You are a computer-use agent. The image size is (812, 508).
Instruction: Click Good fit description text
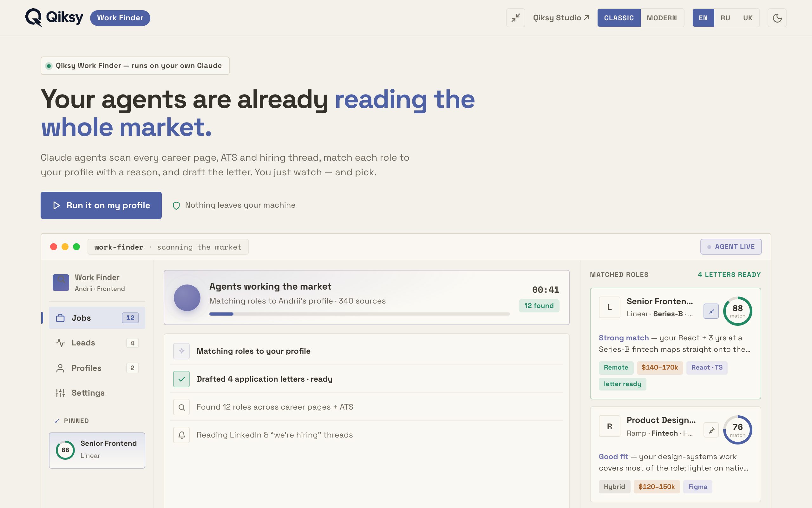pyautogui.click(x=674, y=463)
